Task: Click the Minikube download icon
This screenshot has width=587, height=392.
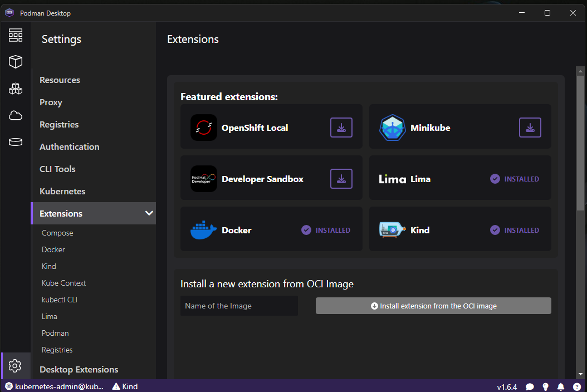Action: (530, 128)
